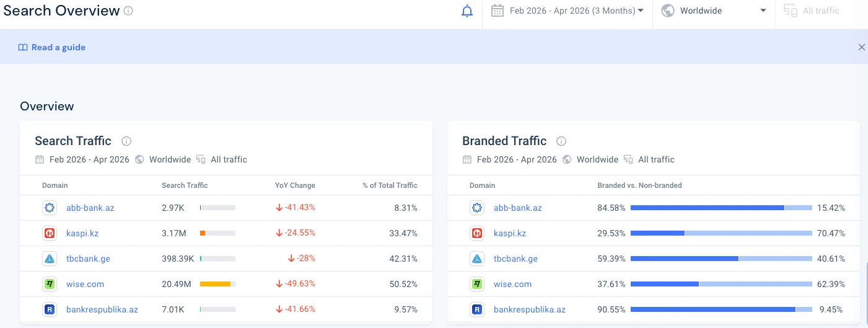Click the 90.55% branded value
The image size is (868, 328).
tap(612, 309)
